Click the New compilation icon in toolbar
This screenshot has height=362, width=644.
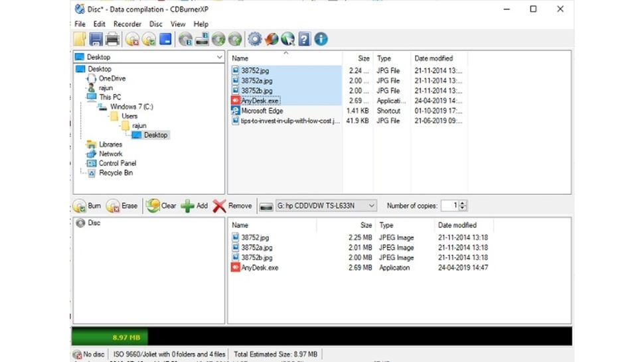[x=80, y=39]
